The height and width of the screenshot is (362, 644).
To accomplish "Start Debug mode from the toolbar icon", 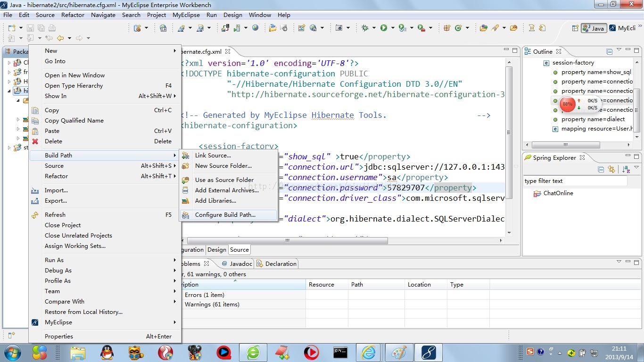I will (x=363, y=28).
